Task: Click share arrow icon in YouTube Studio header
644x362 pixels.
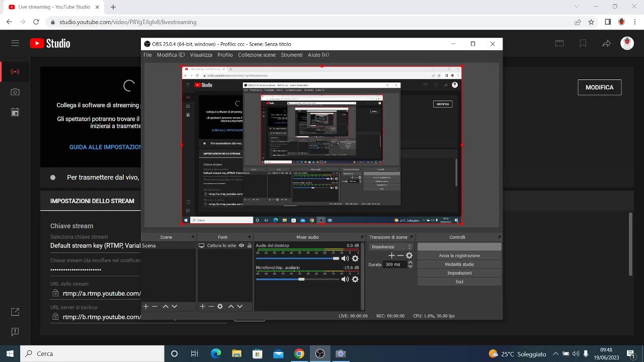Action: [606, 43]
